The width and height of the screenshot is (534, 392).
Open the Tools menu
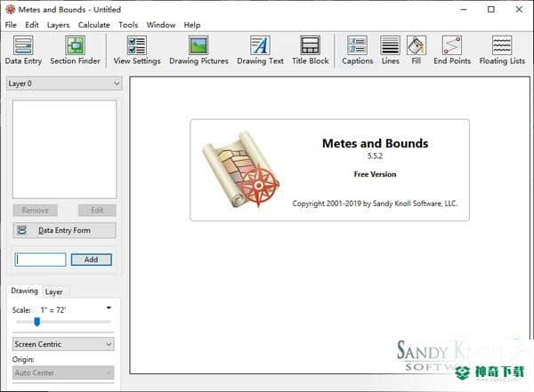coord(128,25)
